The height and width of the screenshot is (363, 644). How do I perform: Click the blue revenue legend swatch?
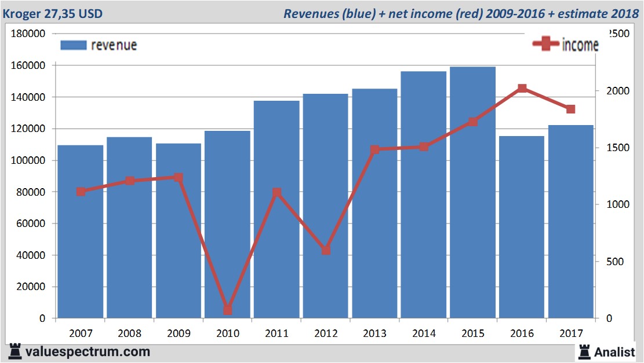[x=73, y=45]
